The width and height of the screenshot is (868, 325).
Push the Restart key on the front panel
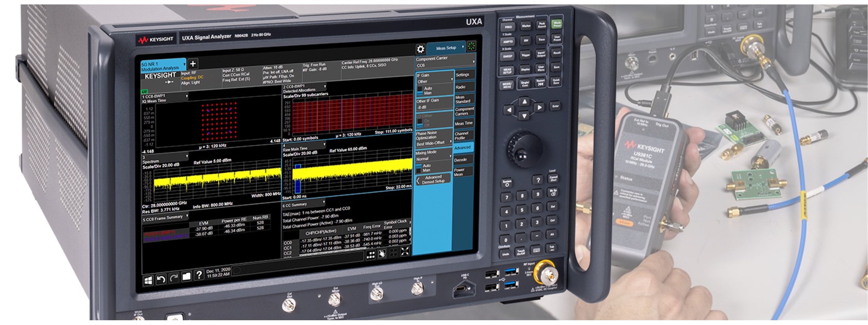pos(540,82)
